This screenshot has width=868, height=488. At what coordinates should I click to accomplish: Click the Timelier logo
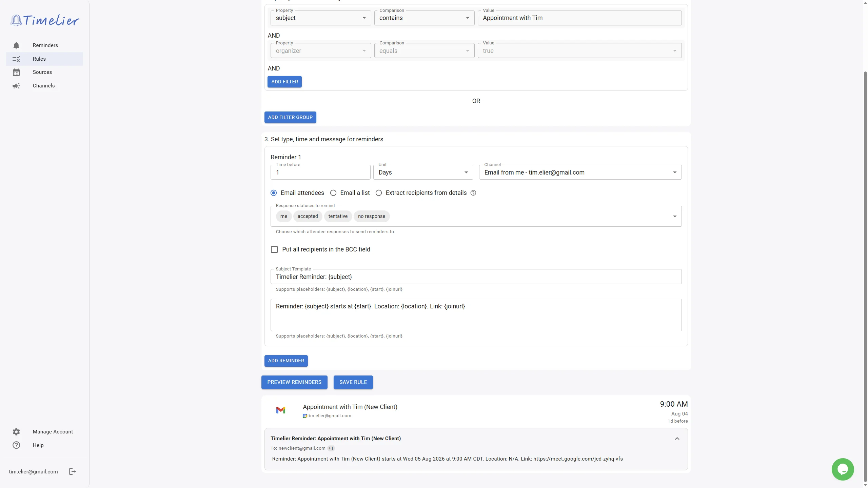pyautogui.click(x=44, y=20)
